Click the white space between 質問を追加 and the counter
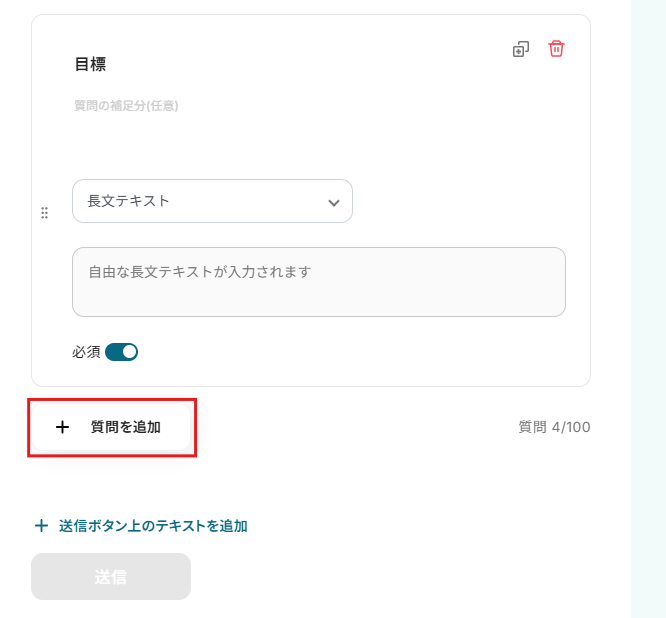The image size is (666, 618). (x=350, y=428)
